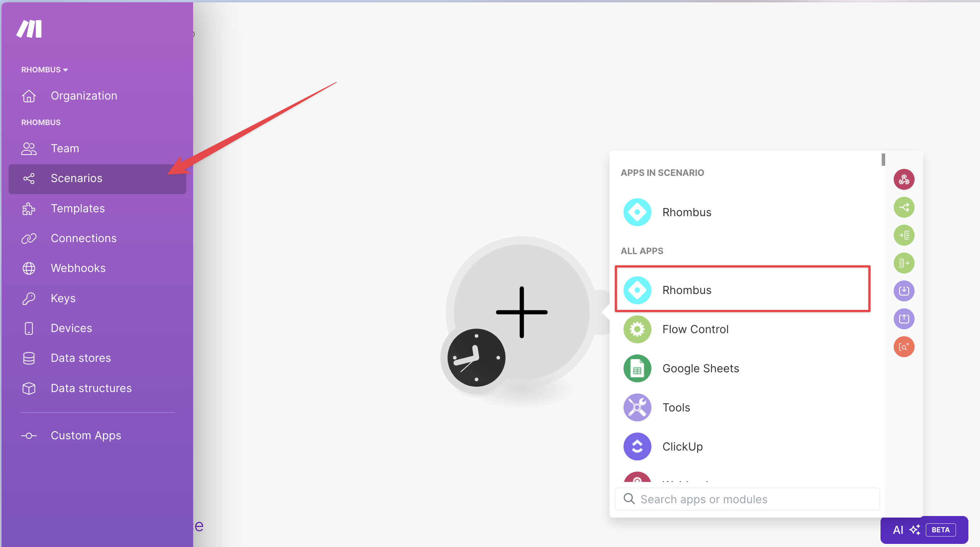Open the Team page

pyautogui.click(x=97, y=148)
